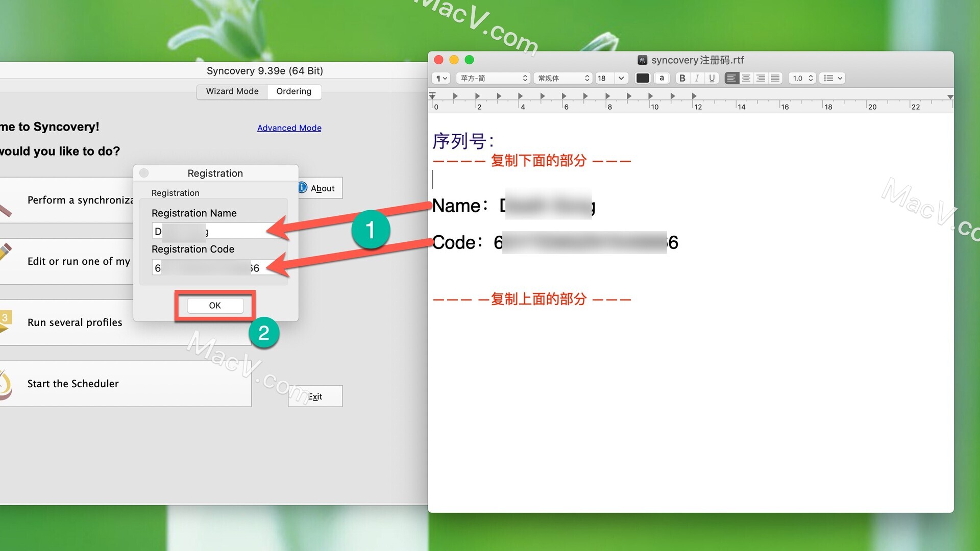The image size is (980, 551).
Task: Click the About button in Syncovery
Action: (320, 188)
